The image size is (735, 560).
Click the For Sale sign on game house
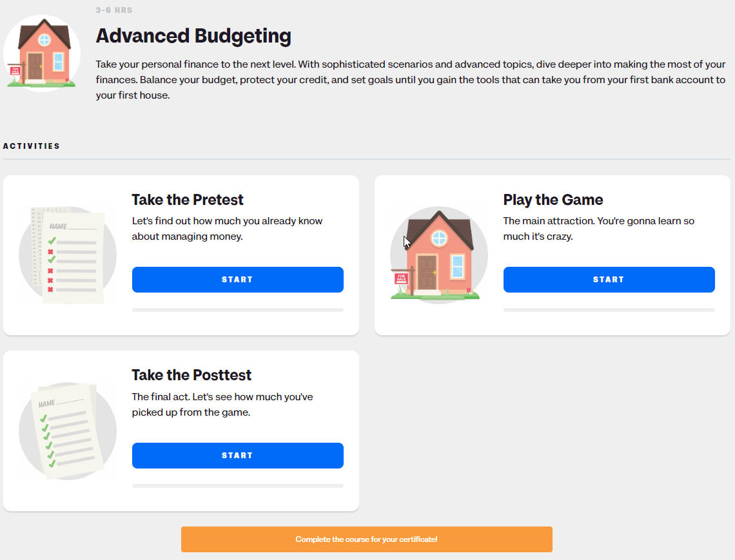(401, 278)
